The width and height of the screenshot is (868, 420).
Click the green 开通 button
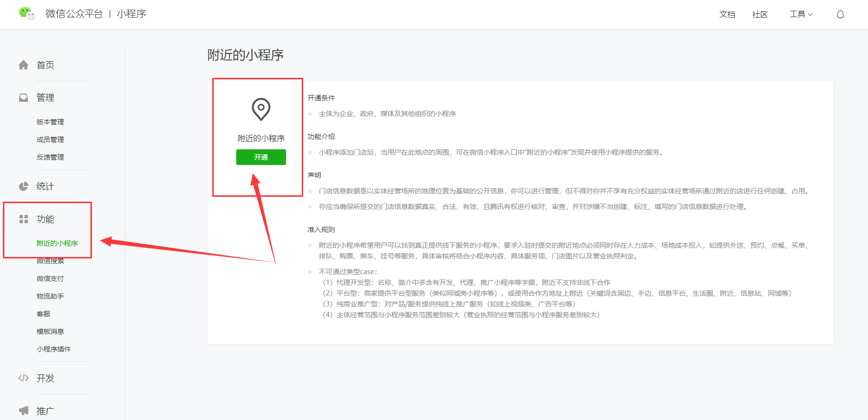(261, 157)
